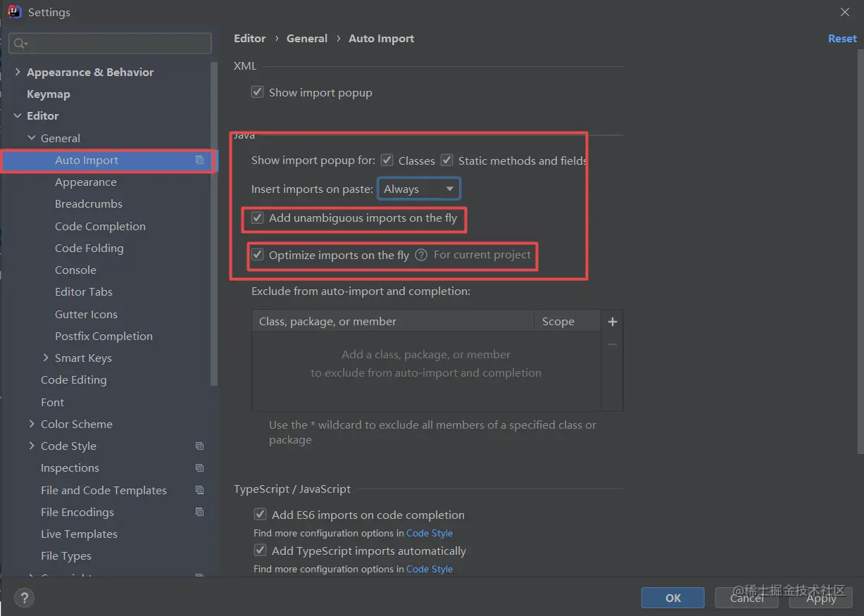Open Console settings page
The height and width of the screenshot is (616, 864).
tap(75, 270)
